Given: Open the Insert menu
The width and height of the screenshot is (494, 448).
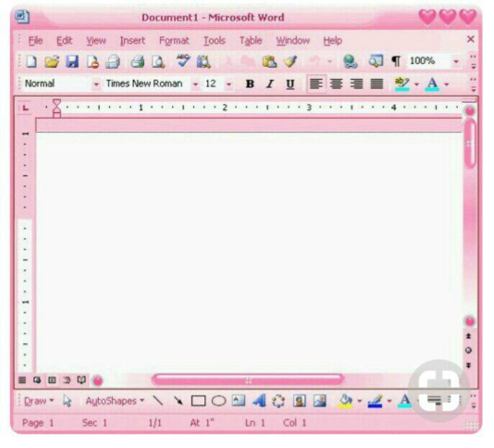Looking at the screenshot, I should (x=132, y=40).
